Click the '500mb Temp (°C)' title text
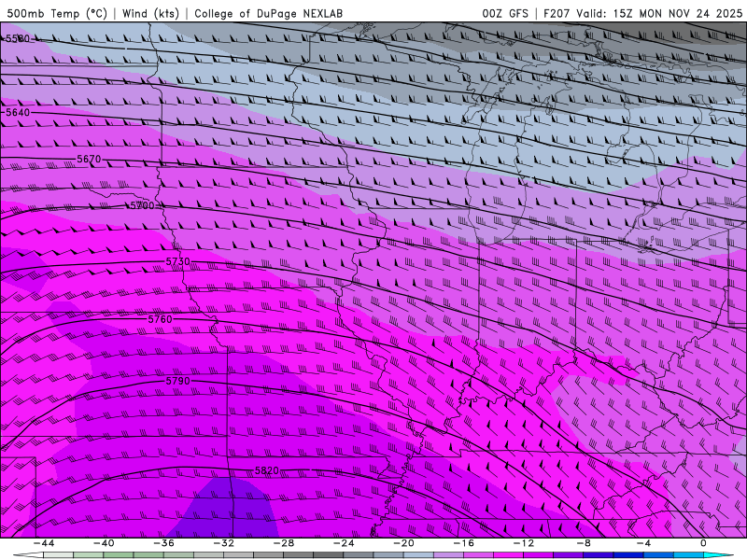 (57, 13)
